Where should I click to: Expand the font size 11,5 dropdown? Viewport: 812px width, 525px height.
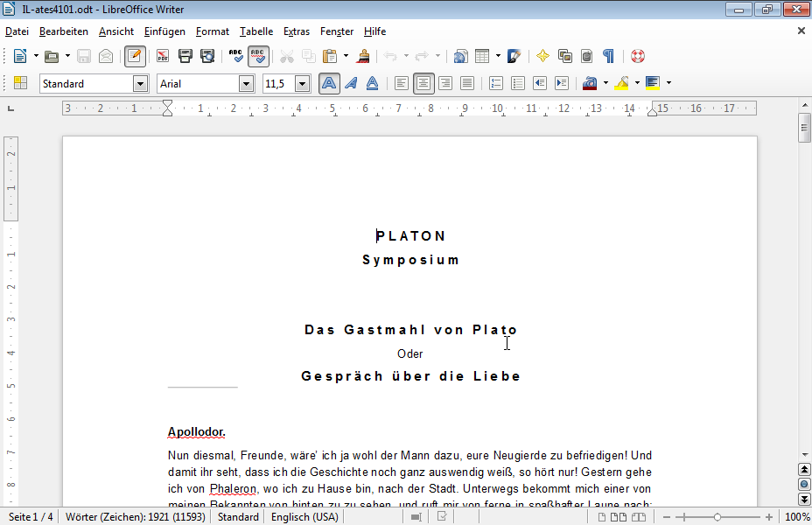pyautogui.click(x=303, y=83)
